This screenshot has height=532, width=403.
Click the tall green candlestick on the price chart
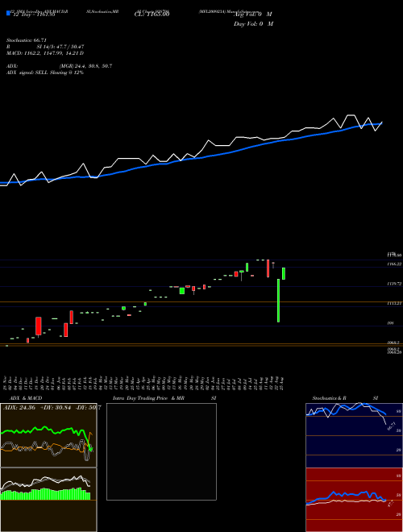point(279,301)
